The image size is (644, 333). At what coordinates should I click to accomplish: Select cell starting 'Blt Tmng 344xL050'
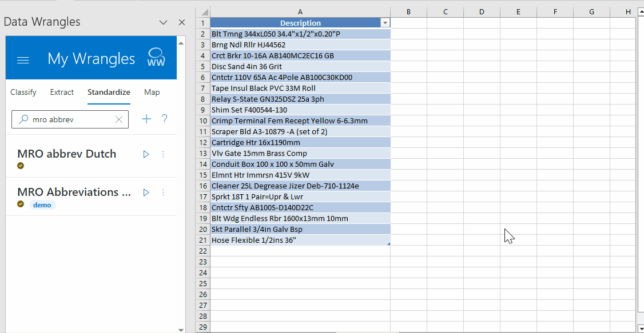click(300, 34)
